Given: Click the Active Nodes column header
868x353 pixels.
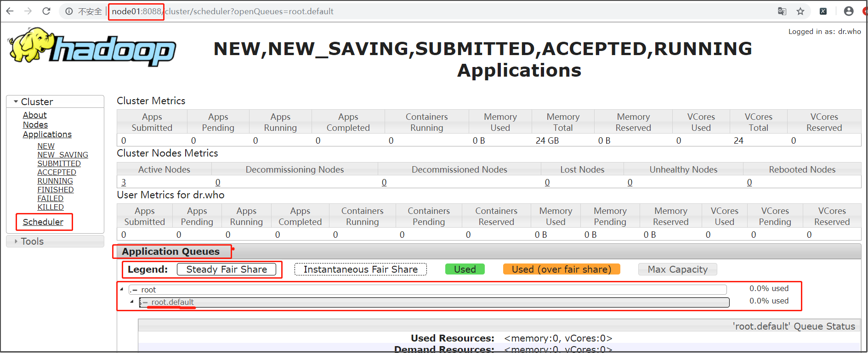Looking at the screenshot, I should (164, 169).
